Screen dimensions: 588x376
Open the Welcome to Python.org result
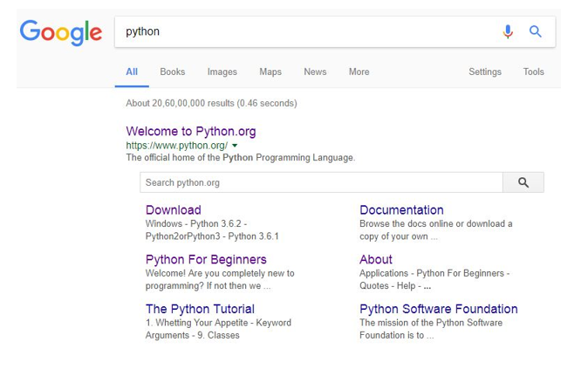pyautogui.click(x=191, y=132)
